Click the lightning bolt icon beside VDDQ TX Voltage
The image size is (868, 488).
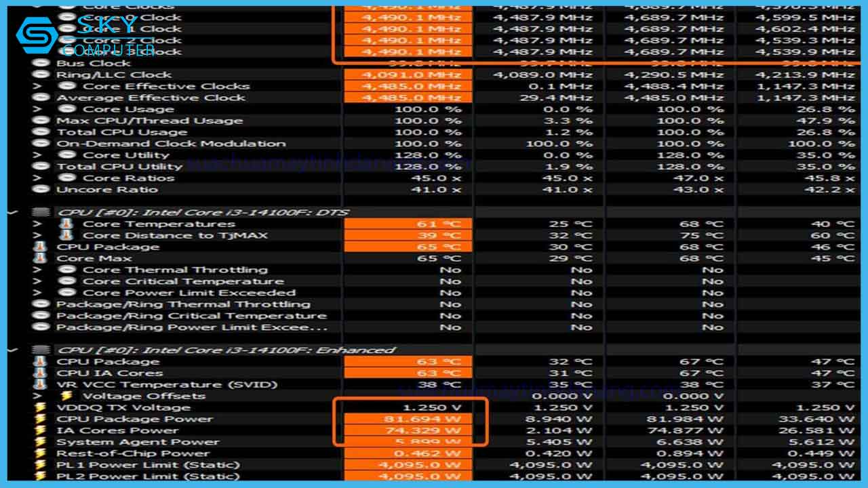coord(41,407)
